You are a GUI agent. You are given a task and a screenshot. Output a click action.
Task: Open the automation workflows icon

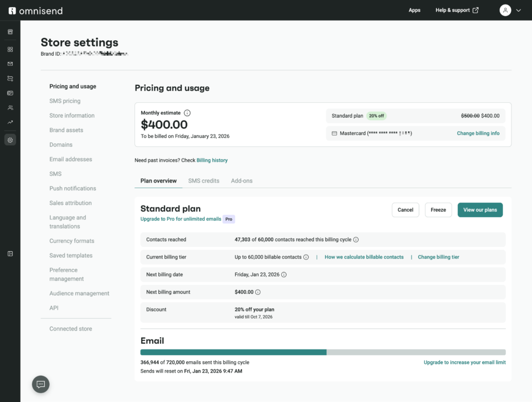[10, 78]
